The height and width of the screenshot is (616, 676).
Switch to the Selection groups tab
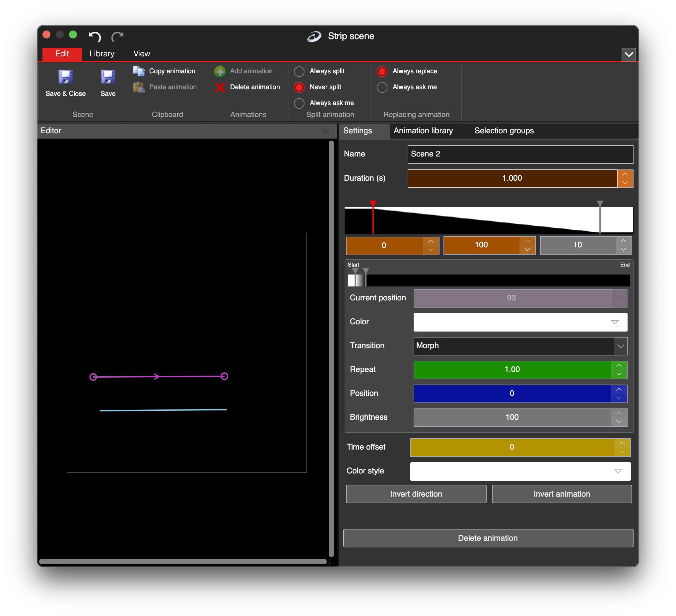(x=504, y=131)
